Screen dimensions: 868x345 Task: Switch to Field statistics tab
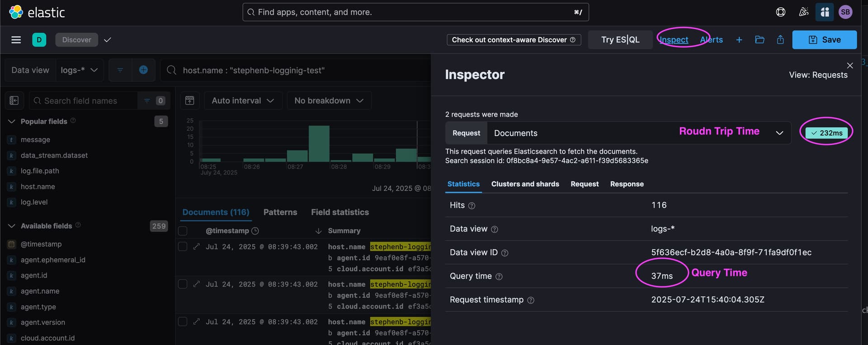340,212
